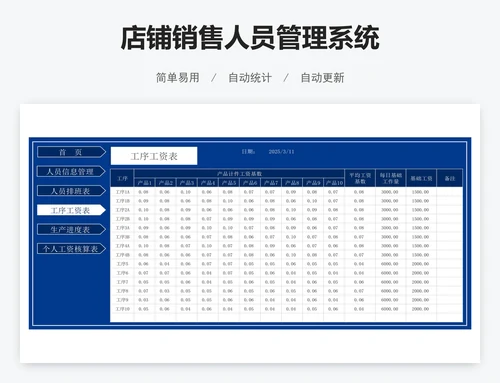Click 产品3 value in 工序1A row
Screen dimensions: 500x383
tap(186, 192)
